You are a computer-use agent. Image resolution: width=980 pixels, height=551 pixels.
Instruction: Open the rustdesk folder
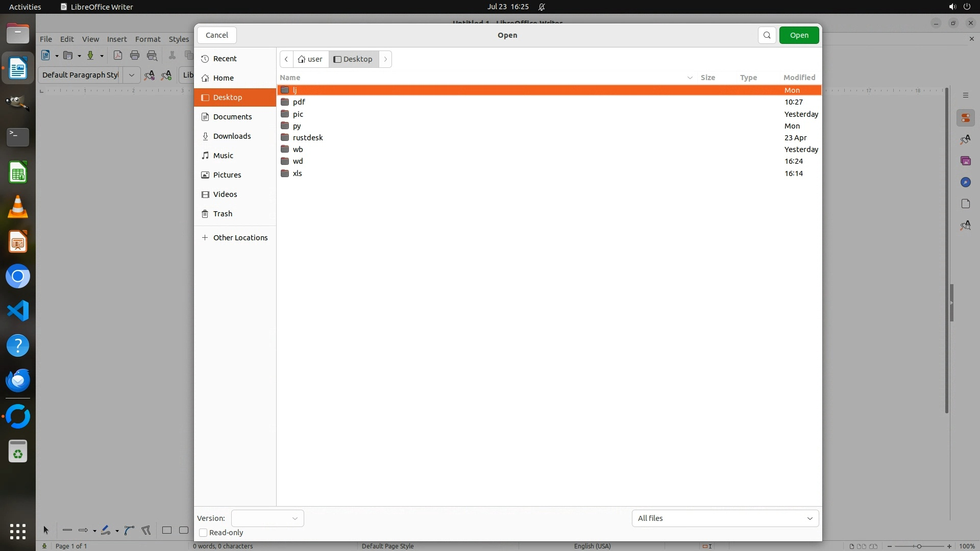tap(307, 138)
